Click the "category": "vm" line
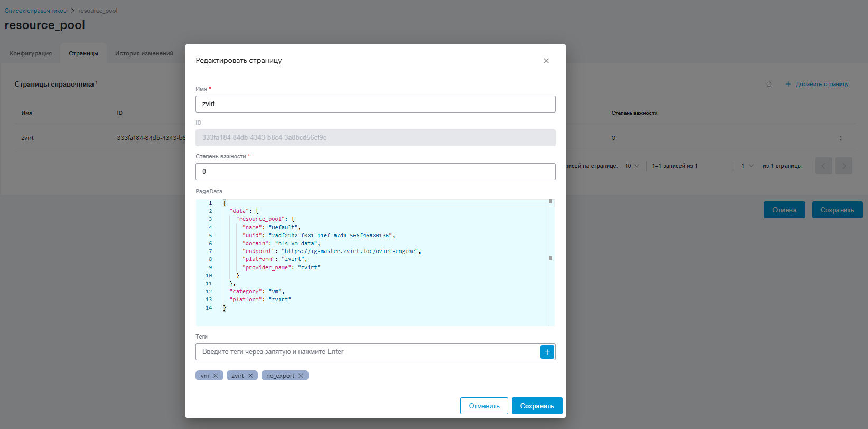This screenshot has height=429, width=868. point(257,292)
